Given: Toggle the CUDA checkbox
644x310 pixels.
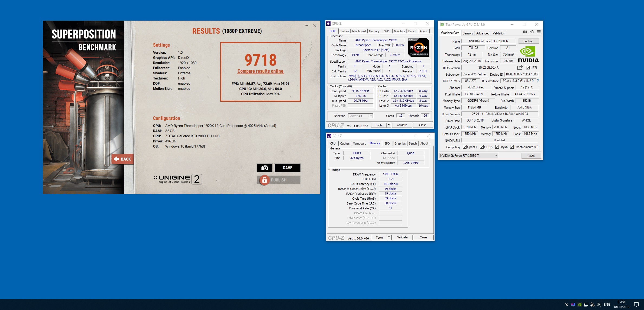Looking at the screenshot, I should click(x=482, y=147).
